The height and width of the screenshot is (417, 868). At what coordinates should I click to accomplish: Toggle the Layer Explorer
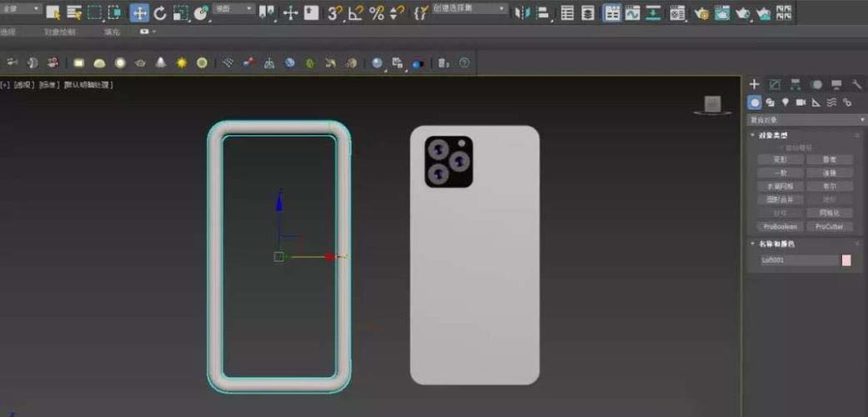(588, 13)
